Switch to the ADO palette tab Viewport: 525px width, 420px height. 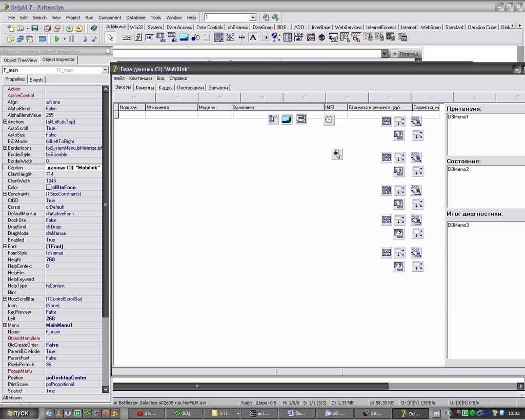pyautogui.click(x=299, y=27)
